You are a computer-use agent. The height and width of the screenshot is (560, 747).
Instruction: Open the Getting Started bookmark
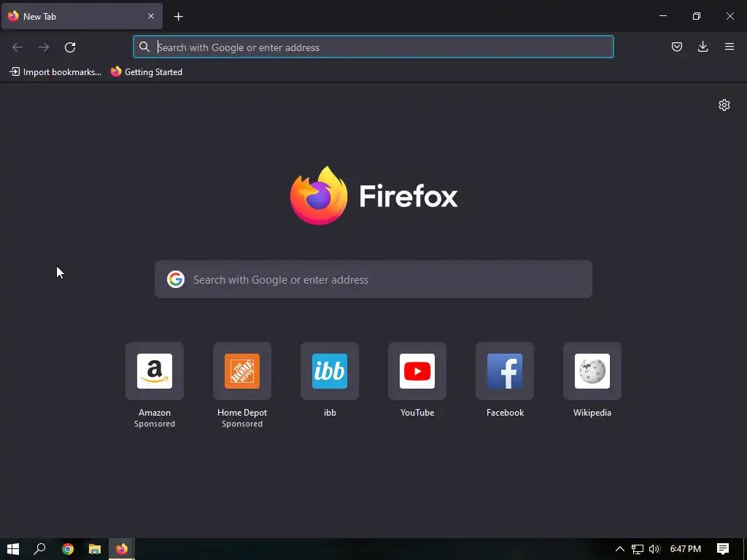click(146, 72)
